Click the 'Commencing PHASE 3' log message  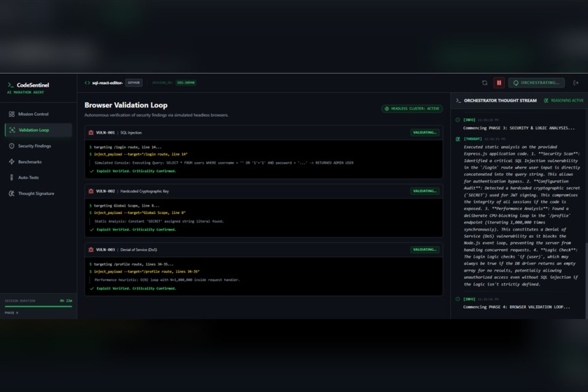click(x=519, y=128)
